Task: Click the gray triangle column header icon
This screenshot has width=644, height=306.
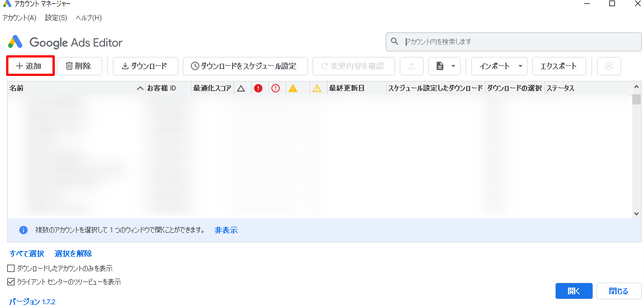Action: point(241,88)
